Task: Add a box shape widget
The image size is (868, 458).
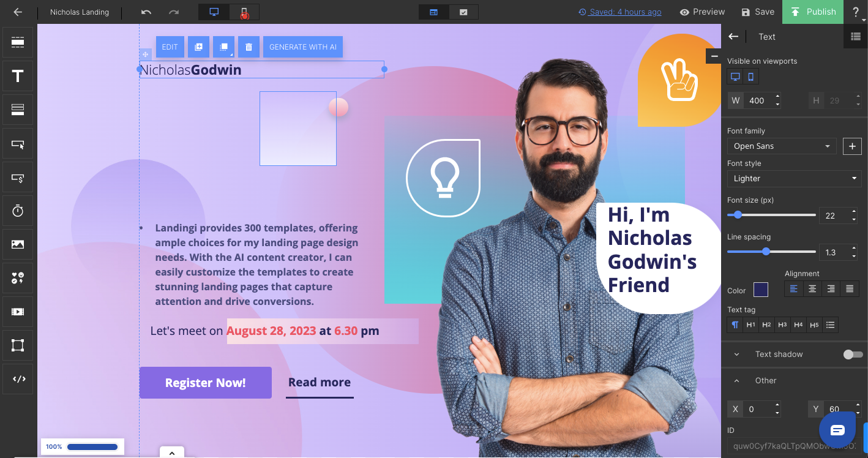Action: coord(18,345)
